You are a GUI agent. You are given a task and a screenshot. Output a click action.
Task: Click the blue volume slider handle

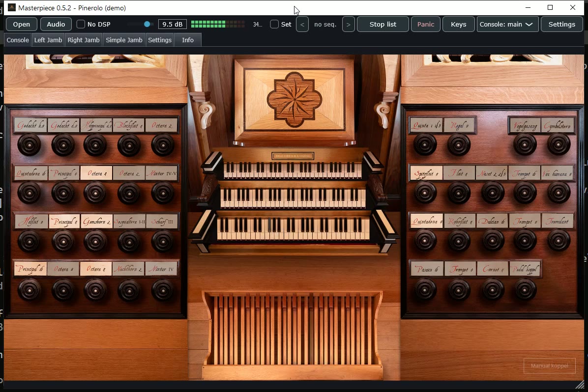147,25
